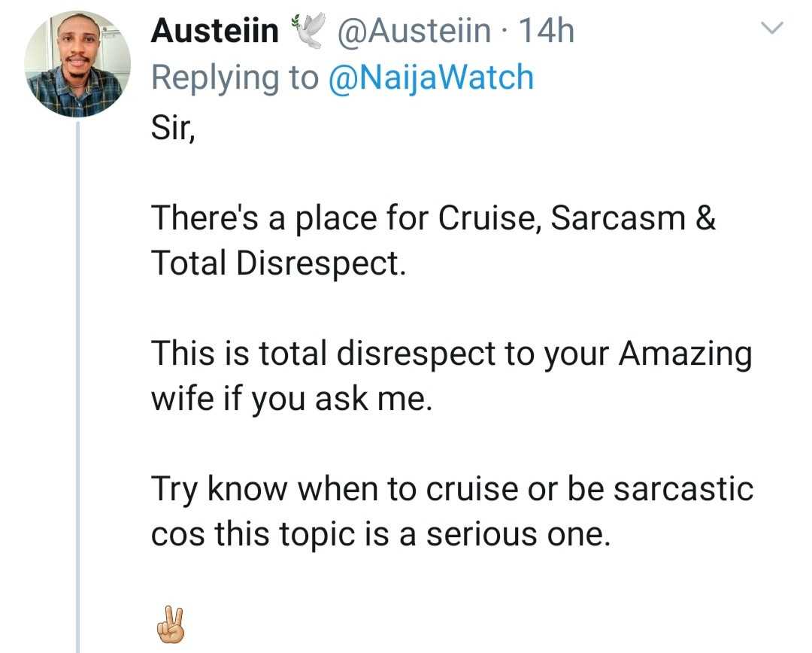Image resolution: width=812 pixels, height=653 pixels.
Task: Click "cos this topic is a serious one."
Action: point(378,534)
